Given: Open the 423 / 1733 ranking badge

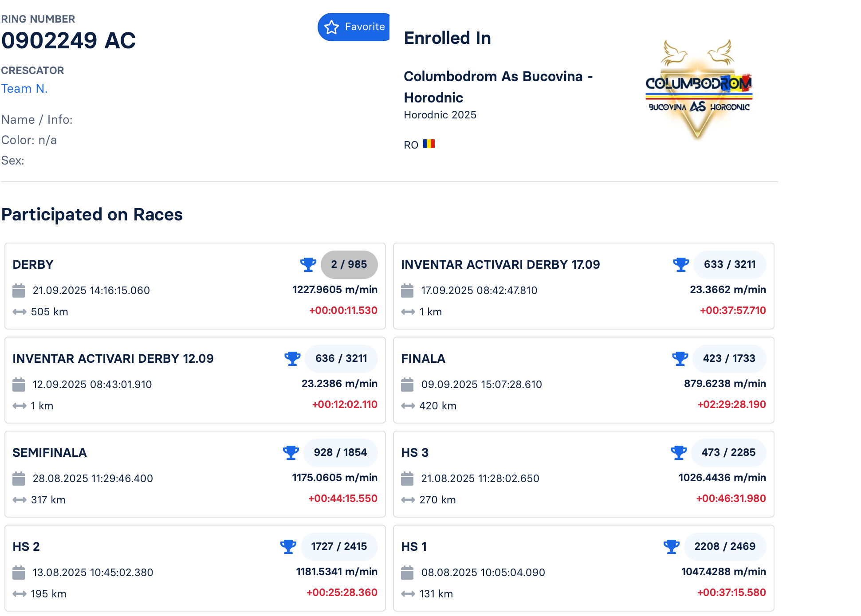Looking at the screenshot, I should point(729,358).
